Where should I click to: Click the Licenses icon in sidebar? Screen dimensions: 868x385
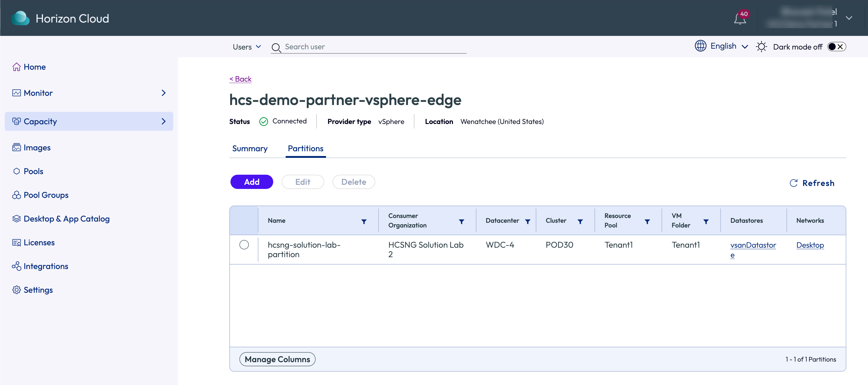point(17,243)
